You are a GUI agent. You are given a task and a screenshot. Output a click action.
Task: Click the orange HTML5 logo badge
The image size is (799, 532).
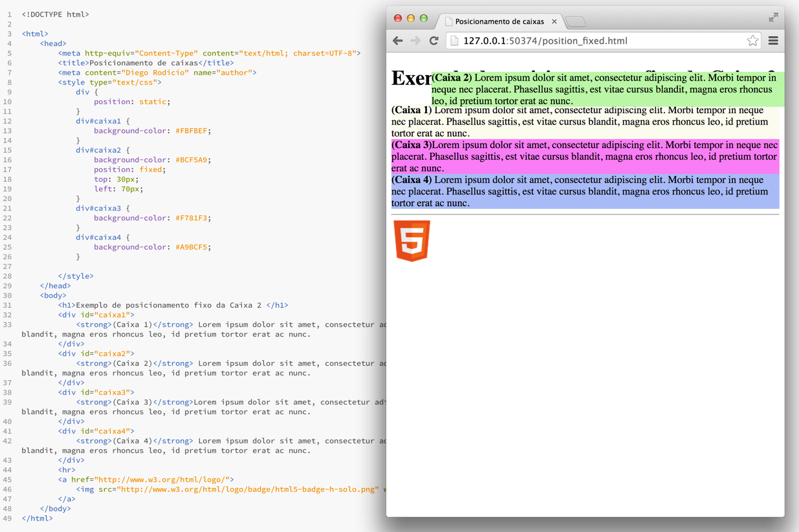412,240
